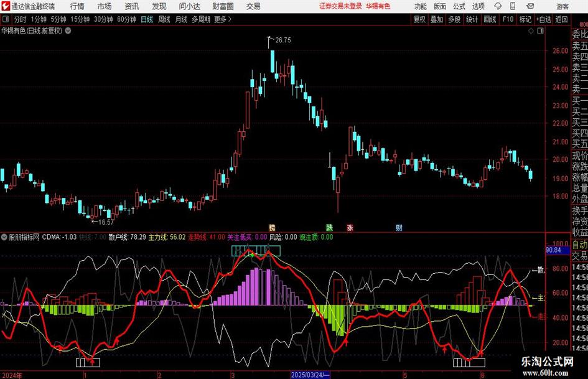Expand dropdown beside 华锡有色(日线 前复权)
The width and height of the screenshot is (588, 379).
(x=68, y=30)
